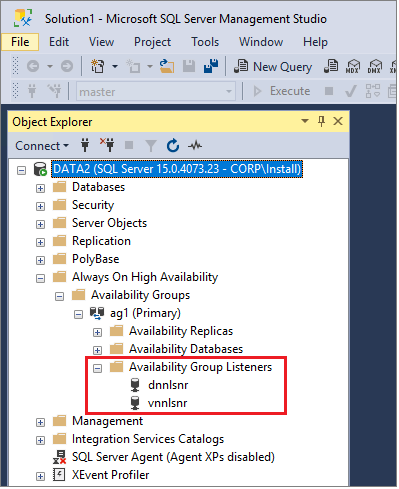
Task: Click the Connect plug icon in SQL toolbar
Action: click(32, 91)
